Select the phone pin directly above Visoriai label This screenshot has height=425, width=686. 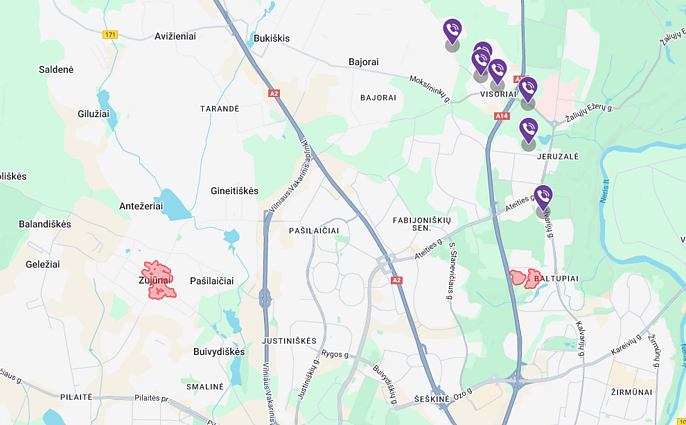[x=497, y=71]
